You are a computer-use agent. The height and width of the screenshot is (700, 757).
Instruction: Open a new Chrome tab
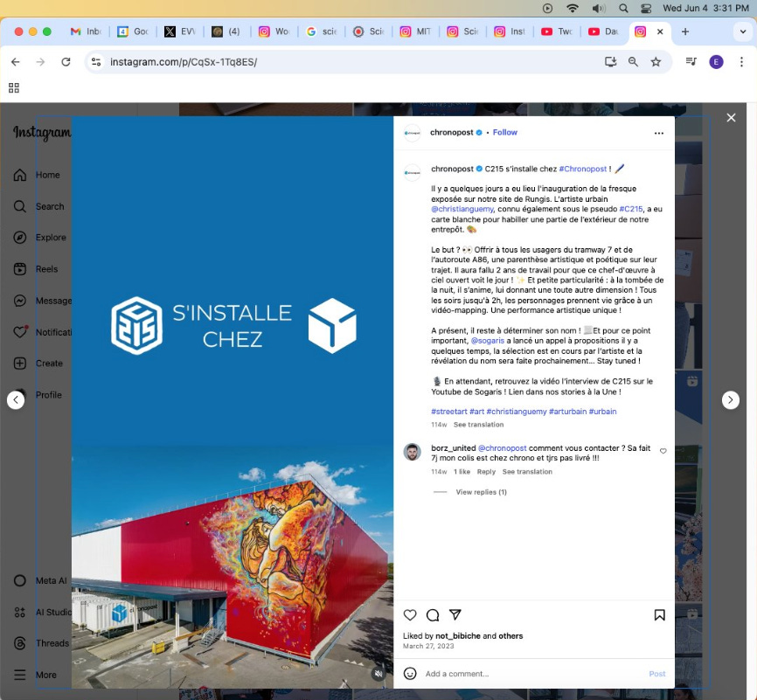point(685,31)
